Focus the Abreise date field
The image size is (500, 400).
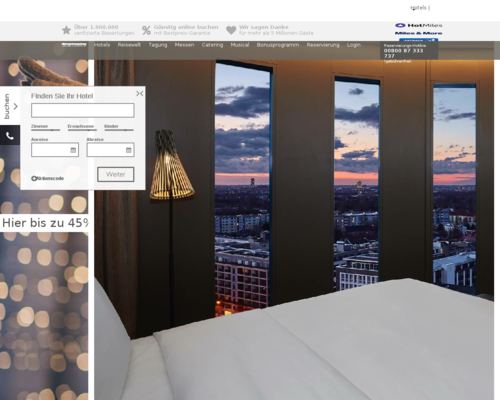(x=111, y=150)
